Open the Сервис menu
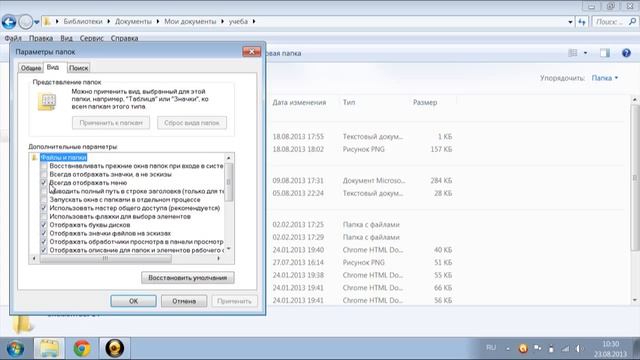The image size is (640, 360). point(91,38)
